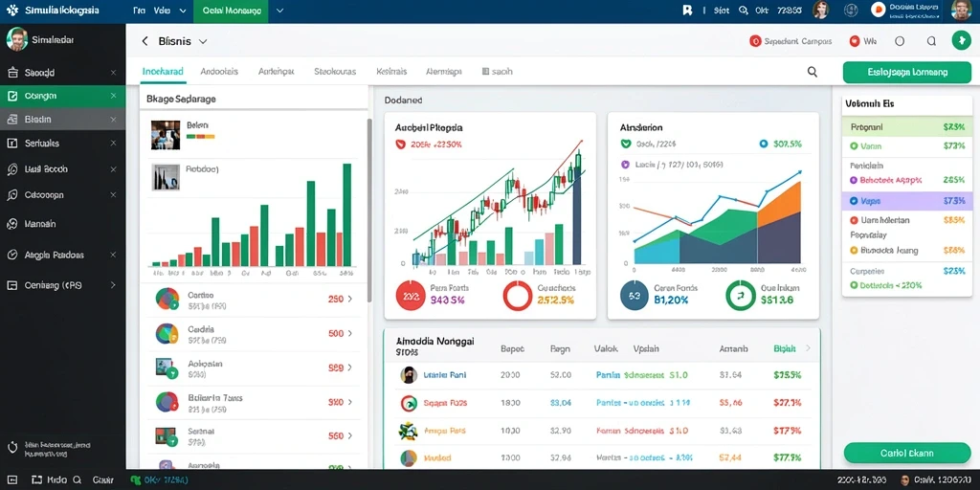The height and width of the screenshot is (490, 980).
Task: Expand the Blisnis dropdown chevron
Action: 203,42
